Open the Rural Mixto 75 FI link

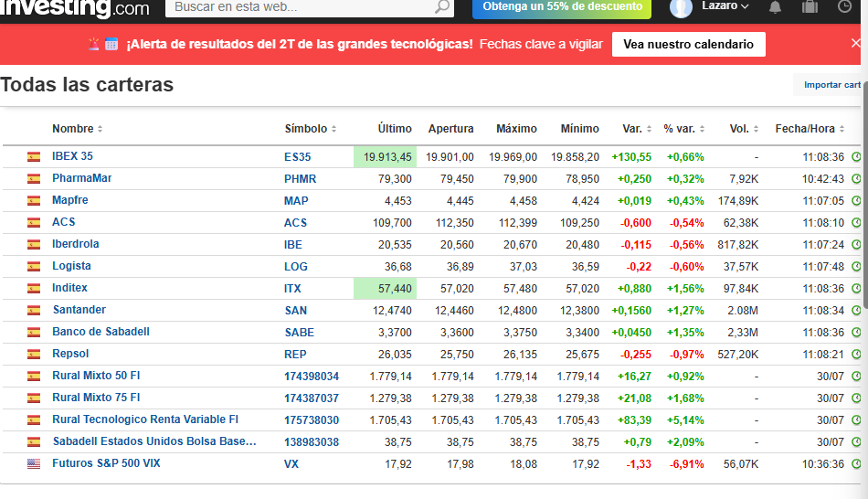click(x=96, y=398)
